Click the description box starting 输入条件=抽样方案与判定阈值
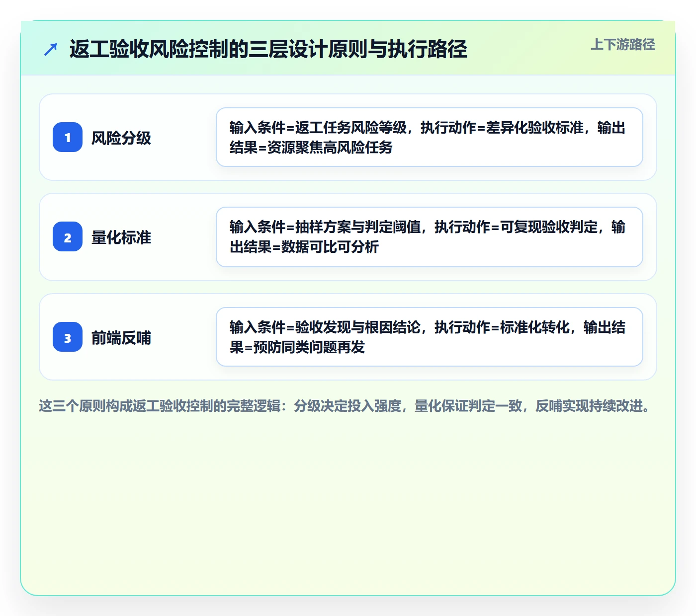The width and height of the screenshot is (696, 616). (x=430, y=237)
